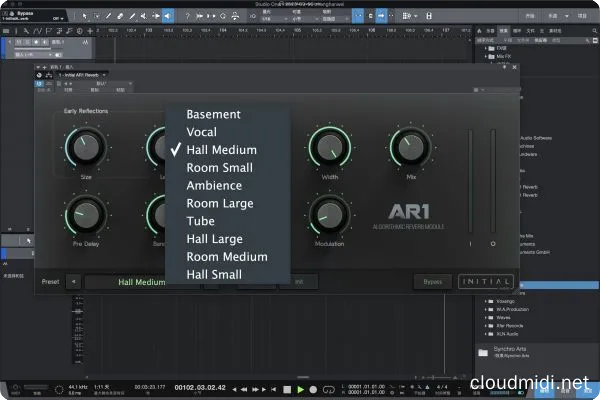Pick the Hall Large preset
The image size is (600, 400).
[x=214, y=239]
